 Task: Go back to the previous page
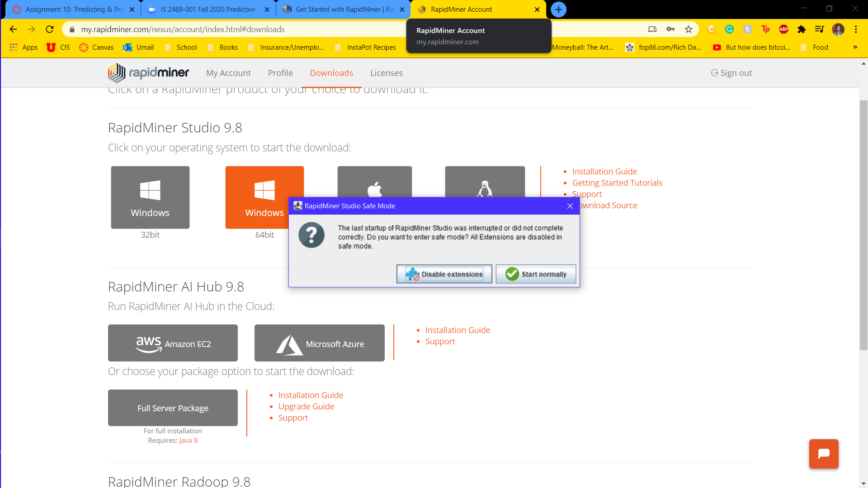point(13,29)
